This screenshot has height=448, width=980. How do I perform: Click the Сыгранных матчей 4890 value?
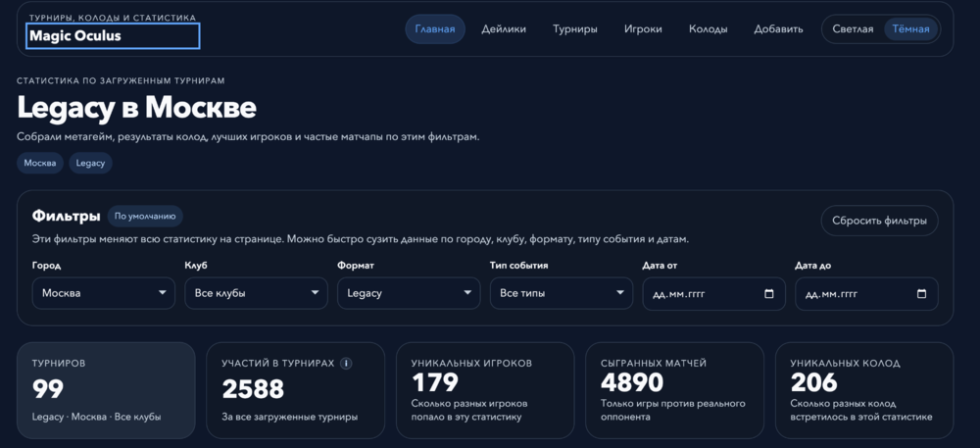tap(632, 381)
